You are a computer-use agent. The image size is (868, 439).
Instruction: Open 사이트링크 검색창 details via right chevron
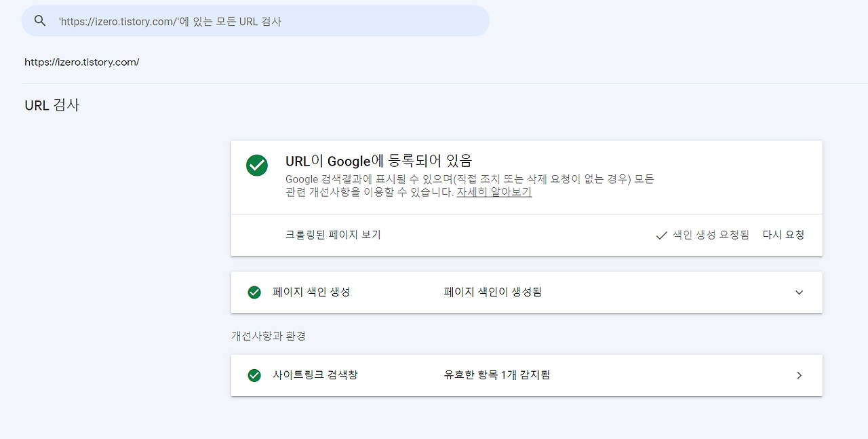pos(799,375)
